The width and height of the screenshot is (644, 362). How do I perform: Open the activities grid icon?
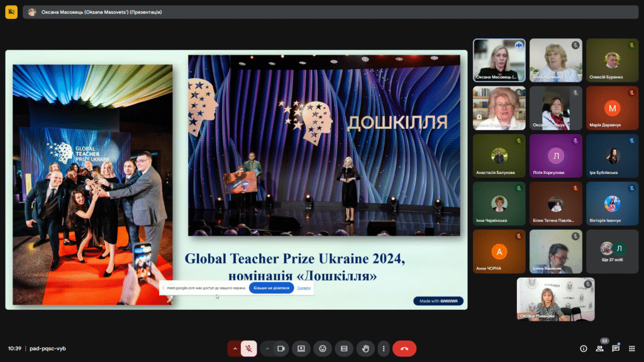(631, 348)
